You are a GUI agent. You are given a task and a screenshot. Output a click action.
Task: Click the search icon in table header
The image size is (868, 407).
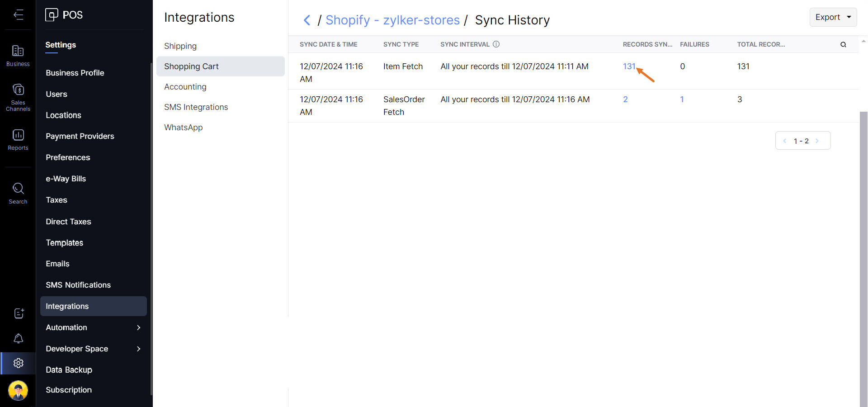point(843,44)
